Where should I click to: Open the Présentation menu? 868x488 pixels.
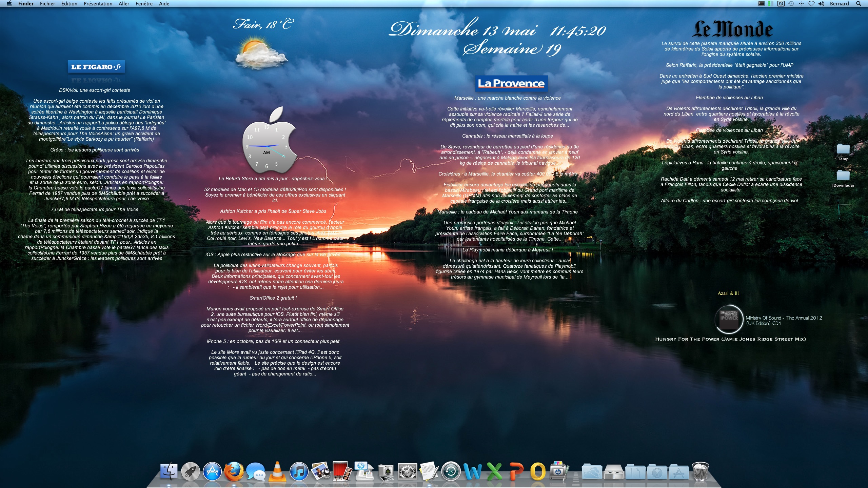[98, 4]
